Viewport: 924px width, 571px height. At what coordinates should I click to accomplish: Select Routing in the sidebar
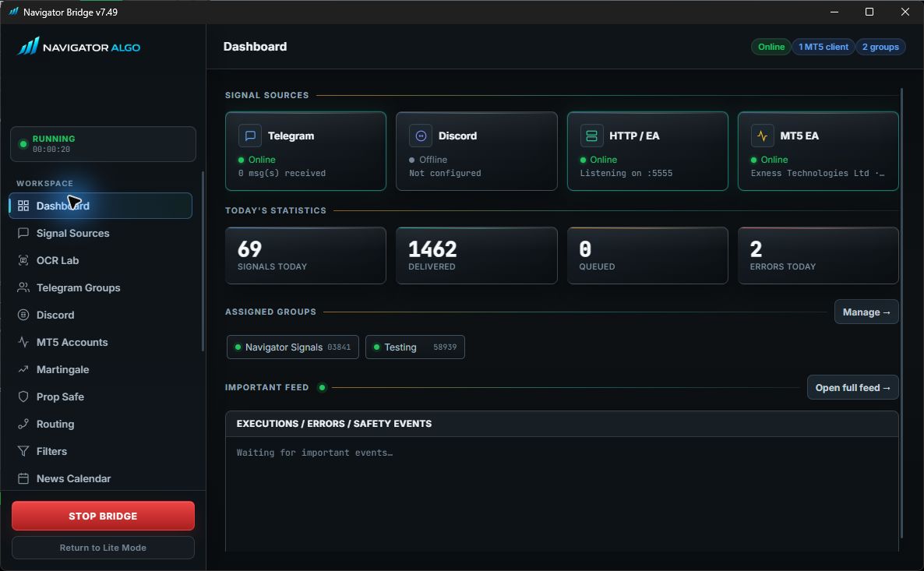(x=101, y=424)
